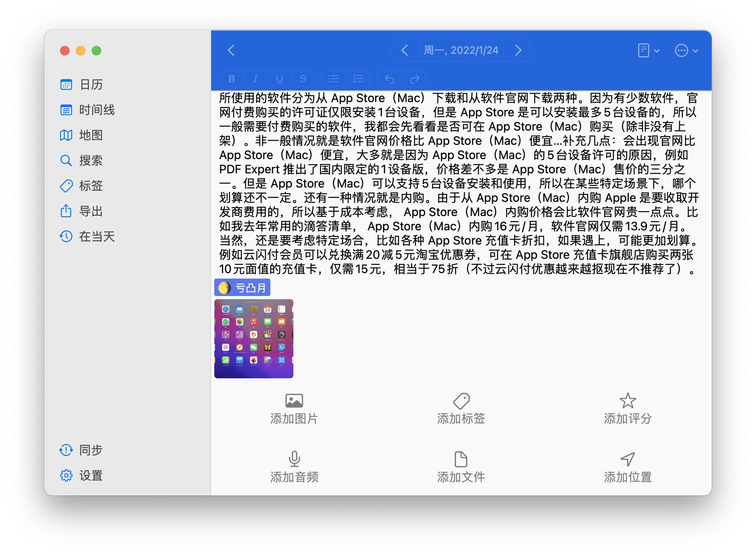Toggle strikethrough formatting in the editor
Screen dimensions: 756x554
tap(303, 79)
